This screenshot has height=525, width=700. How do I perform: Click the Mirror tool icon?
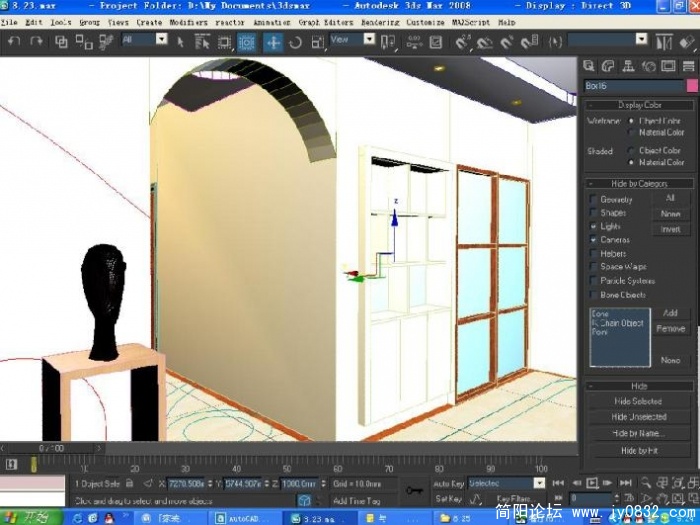click(x=664, y=43)
